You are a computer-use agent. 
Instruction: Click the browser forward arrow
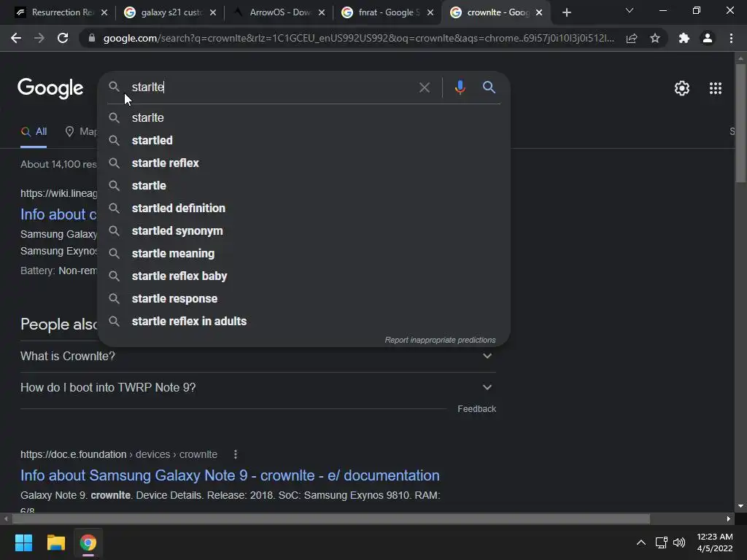39,38
